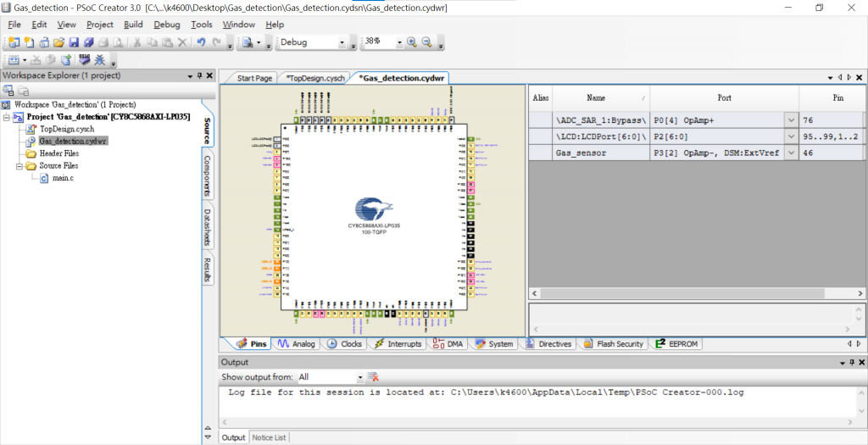Image resolution: width=868 pixels, height=445 pixels.
Task: Switch to the EEPROM tab
Action: (x=677, y=344)
